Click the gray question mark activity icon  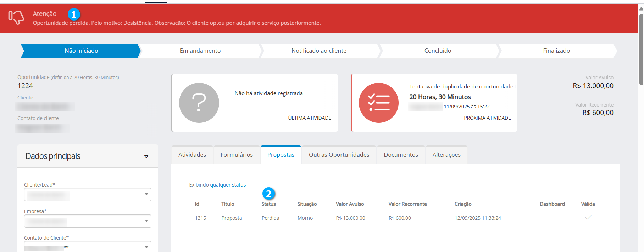[x=199, y=103]
